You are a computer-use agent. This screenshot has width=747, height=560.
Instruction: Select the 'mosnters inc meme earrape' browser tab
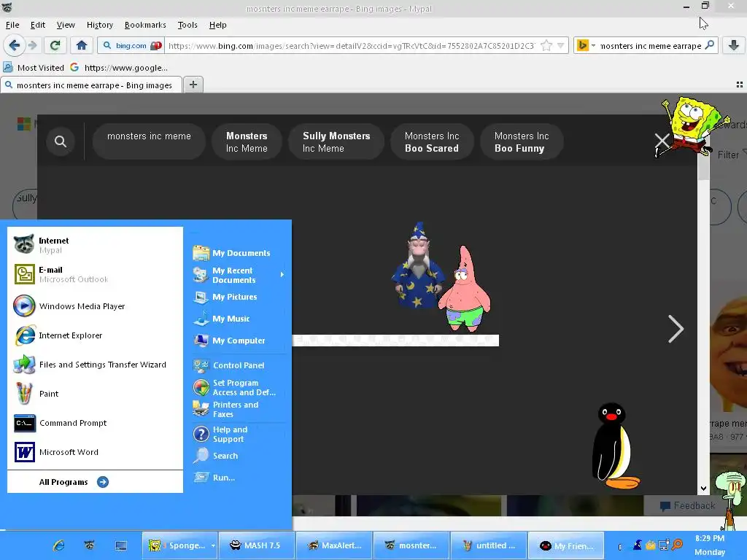pyautogui.click(x=90, y=85)
